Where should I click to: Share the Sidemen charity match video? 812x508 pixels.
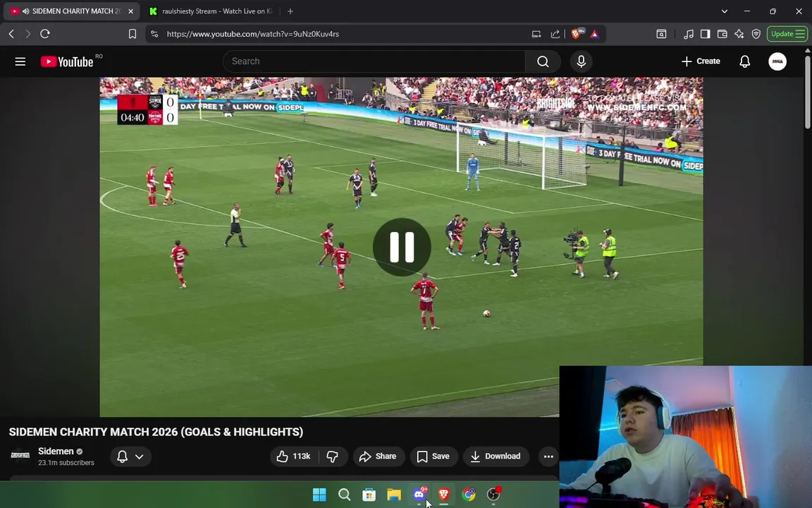pyautogui.click(x=379, y=456)
